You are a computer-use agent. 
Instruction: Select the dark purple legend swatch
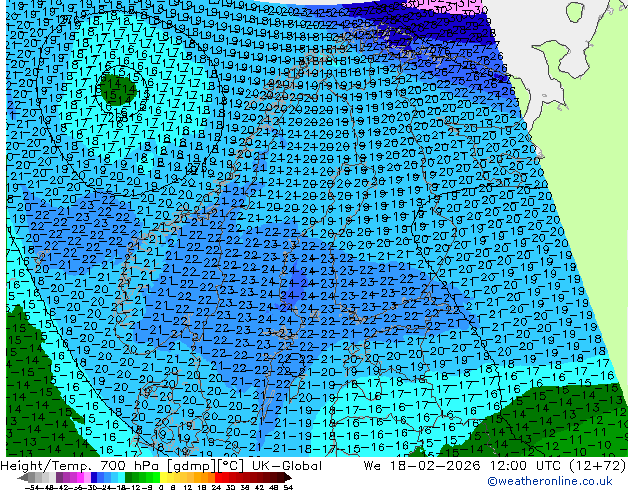(x=59, y=477)
